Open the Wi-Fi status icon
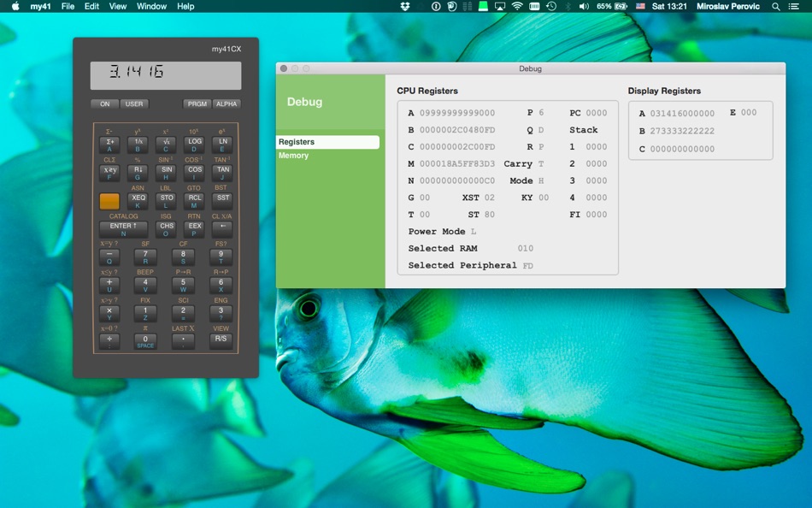Screen dimensions: 812x508 coord(517,6)
